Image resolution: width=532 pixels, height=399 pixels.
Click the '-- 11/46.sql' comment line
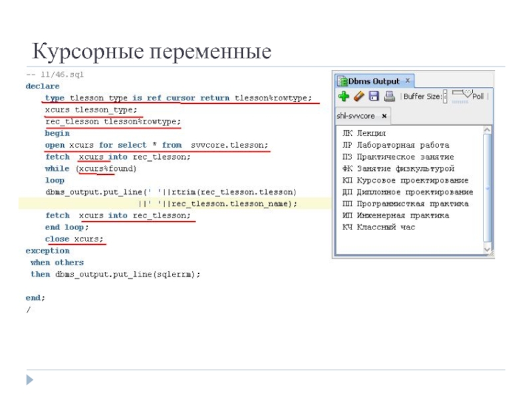click(x=55, y=74)
